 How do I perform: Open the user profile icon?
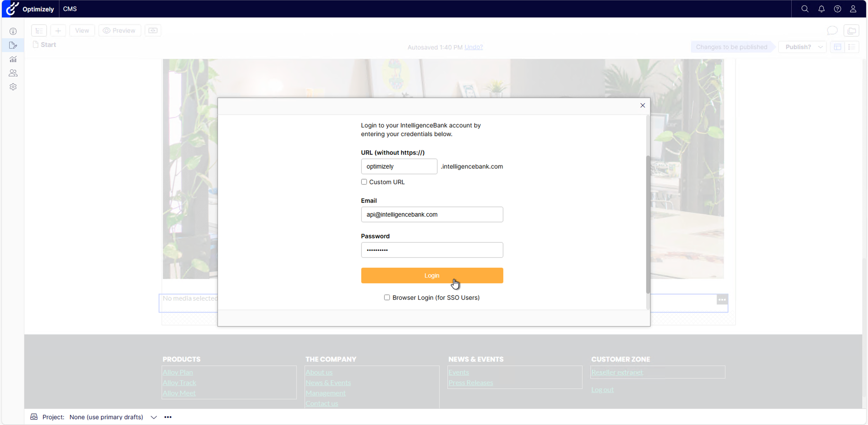click(853, 9)
